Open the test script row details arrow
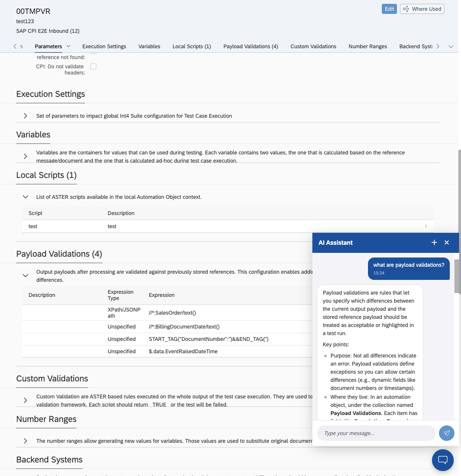Viewport: 461px width, 476px height. 426,226
